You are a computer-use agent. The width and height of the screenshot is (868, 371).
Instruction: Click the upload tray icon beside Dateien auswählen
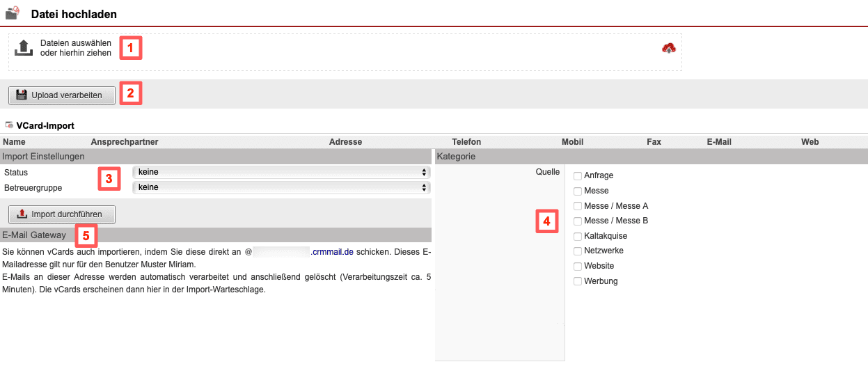tap(24, 48)
